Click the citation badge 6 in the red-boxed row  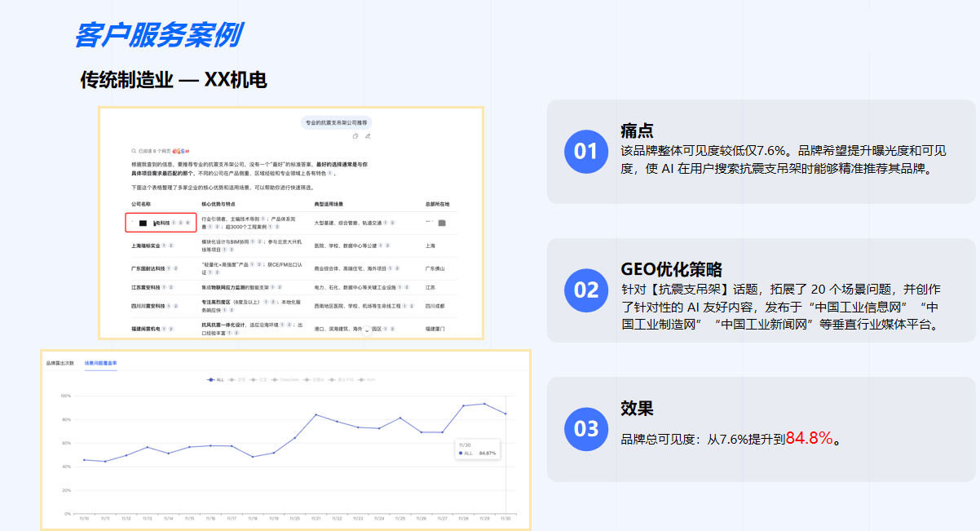188,222
